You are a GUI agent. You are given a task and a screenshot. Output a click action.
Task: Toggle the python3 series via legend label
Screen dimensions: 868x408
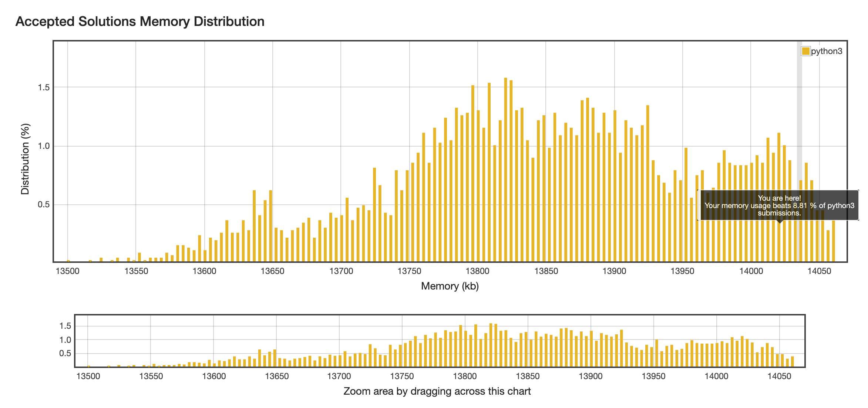coord(826,51)
